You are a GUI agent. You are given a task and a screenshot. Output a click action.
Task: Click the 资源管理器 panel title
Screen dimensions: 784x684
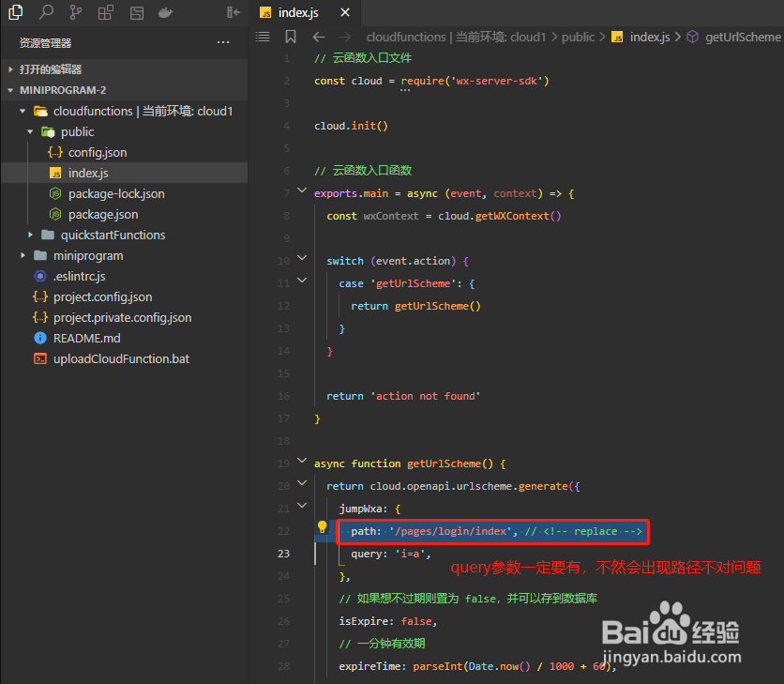pos(46,43)
